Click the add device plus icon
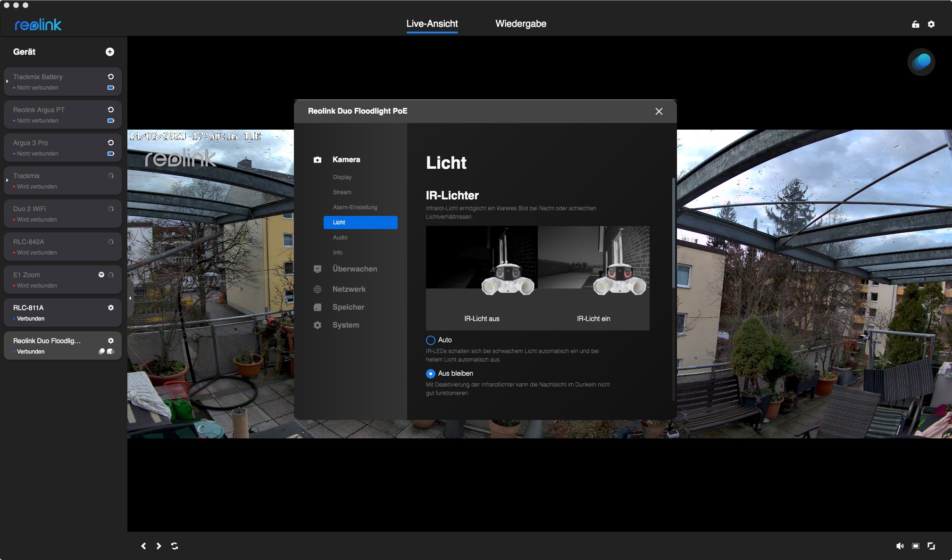Screen dimensions: 952x560 [x=110, y=52]
